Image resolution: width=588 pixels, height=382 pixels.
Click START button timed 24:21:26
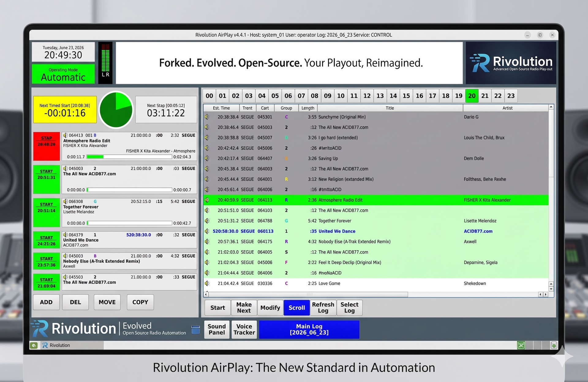[x=47, y=240]
